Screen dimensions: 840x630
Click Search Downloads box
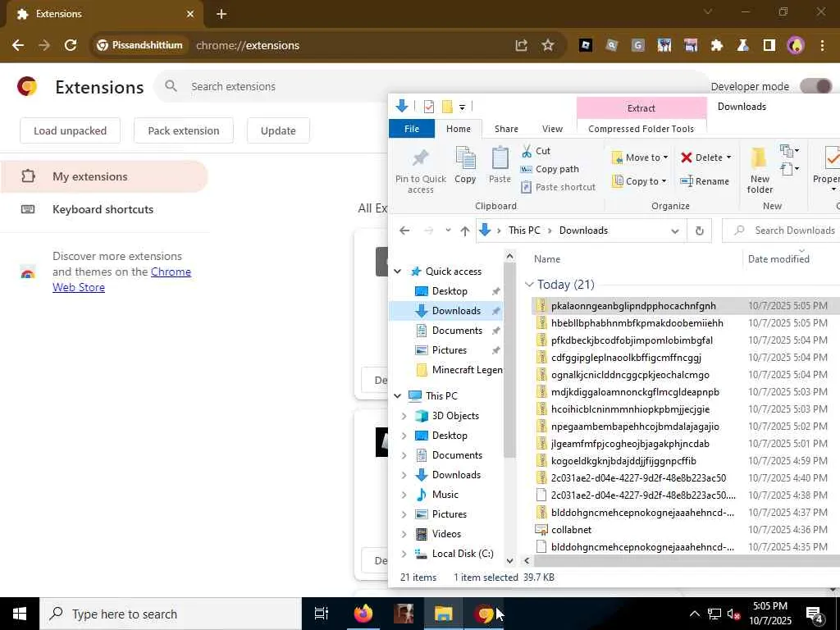pos(782,231)
